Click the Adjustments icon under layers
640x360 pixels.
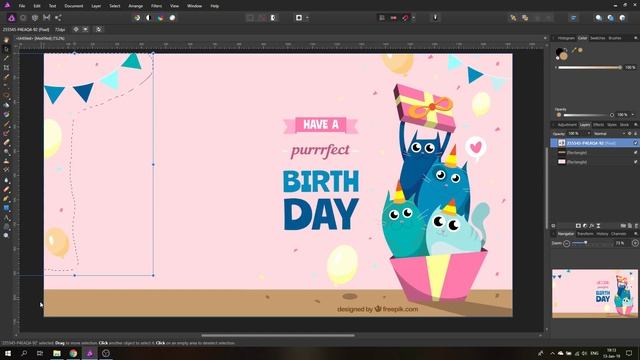coord(585,226)
